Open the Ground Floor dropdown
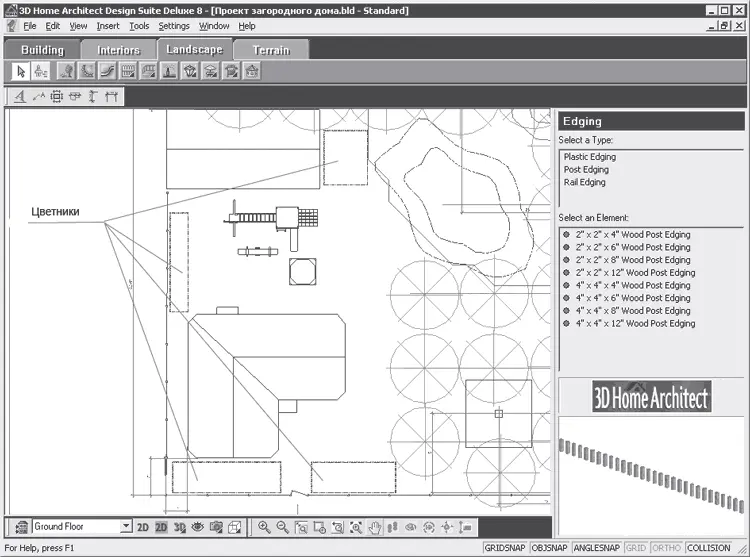The image size is (750, 557). point(125,527)
